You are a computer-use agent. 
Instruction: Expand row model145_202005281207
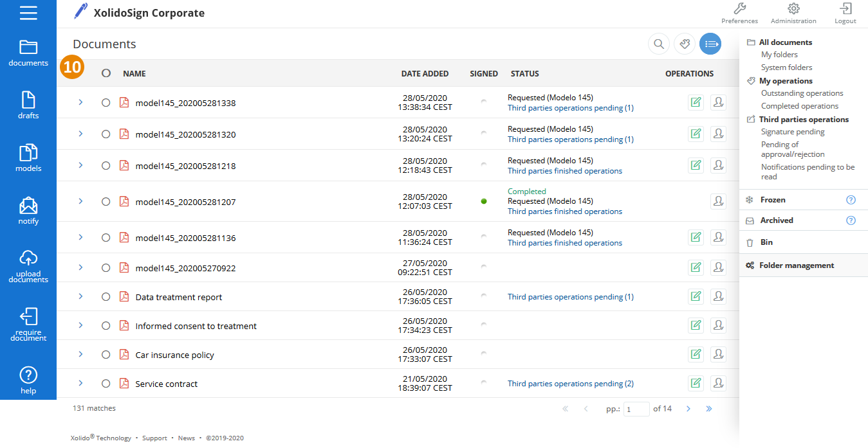[80, 201]
